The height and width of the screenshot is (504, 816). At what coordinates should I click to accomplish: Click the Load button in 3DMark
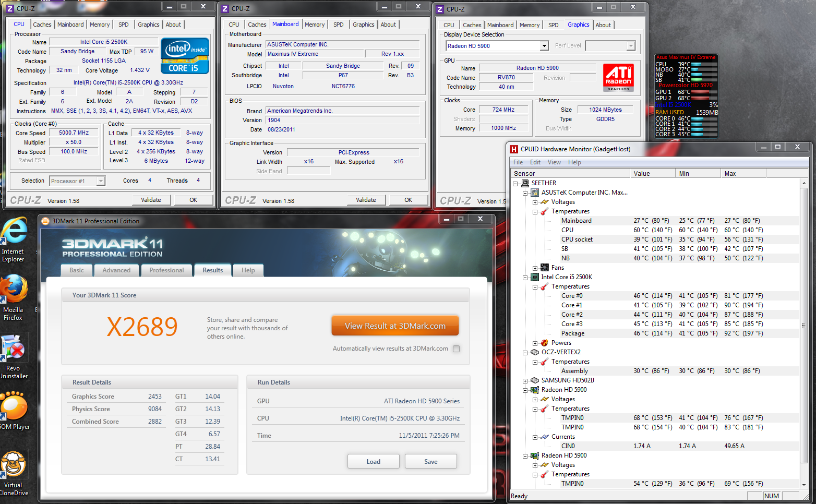pyautogui.click(x=374, y=461)
